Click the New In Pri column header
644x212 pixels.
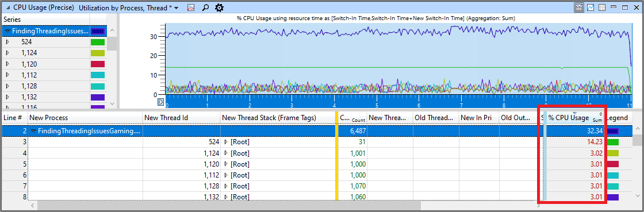pyautogui.click(x=479, y=118)
